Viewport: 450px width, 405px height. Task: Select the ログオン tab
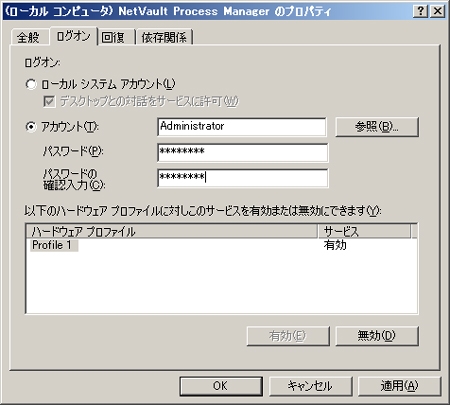point(73,36)
